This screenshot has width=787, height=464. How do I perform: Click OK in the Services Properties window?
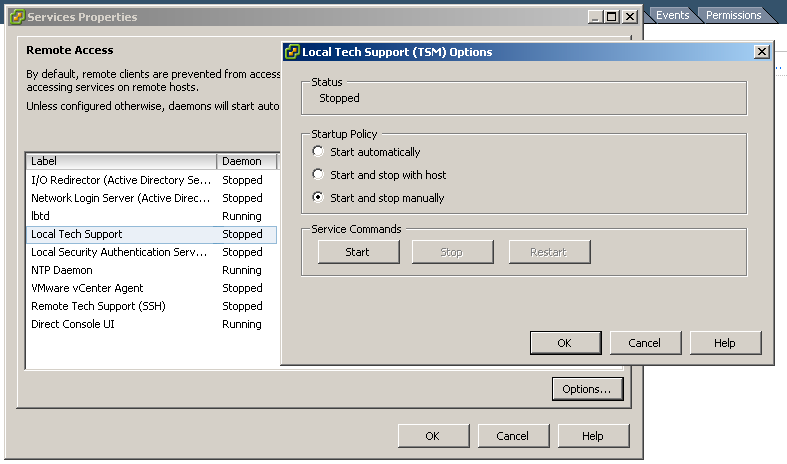click(x=433, y=436)
